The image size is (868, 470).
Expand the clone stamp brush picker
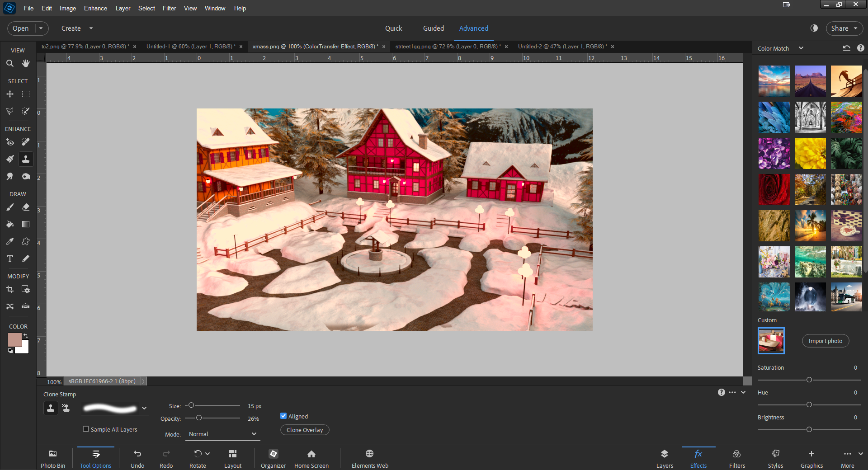click(144, 408)
